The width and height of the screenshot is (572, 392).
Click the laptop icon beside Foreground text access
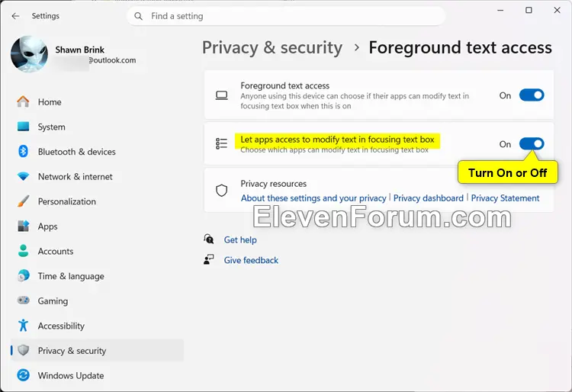tap(221, 95)
